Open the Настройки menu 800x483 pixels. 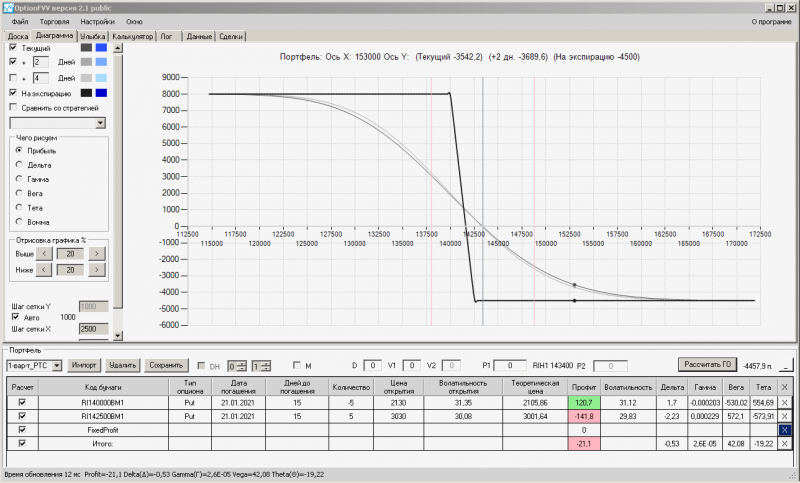coord(97,21)
